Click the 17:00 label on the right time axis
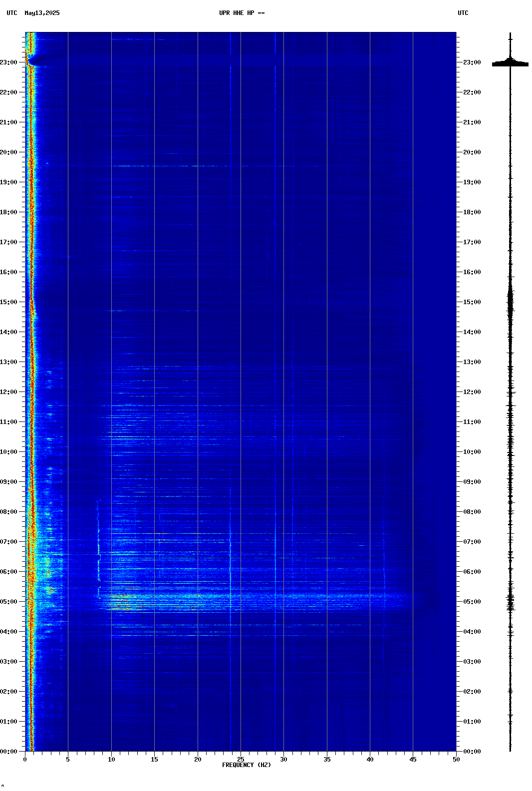 coord(472,242)
